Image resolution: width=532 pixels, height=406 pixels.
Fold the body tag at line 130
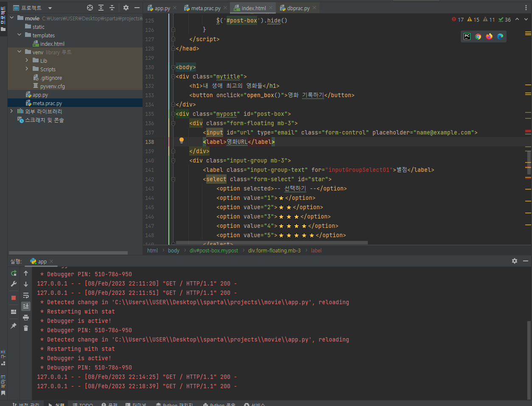[173, 67]
